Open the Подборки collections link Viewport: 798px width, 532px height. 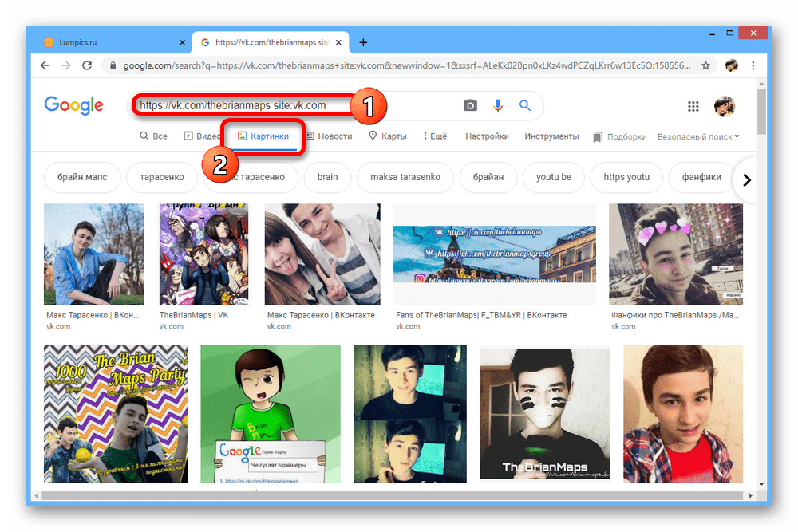click(x=620, y=136)
